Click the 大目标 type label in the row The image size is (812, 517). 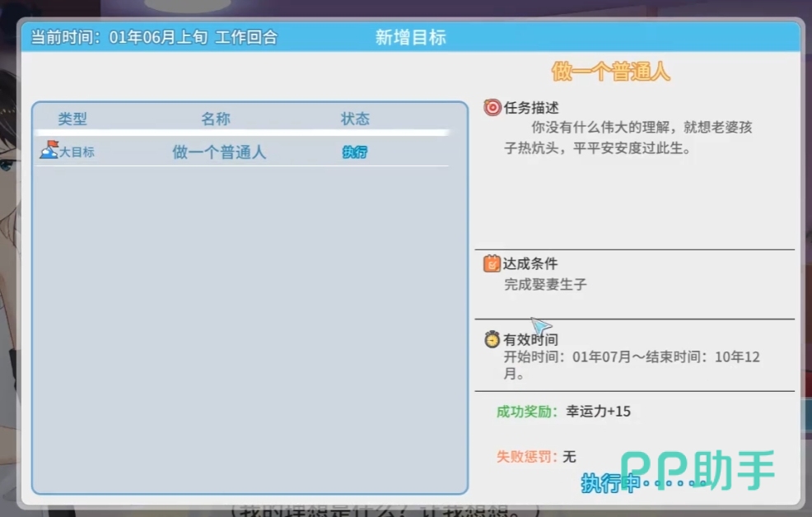77,152
